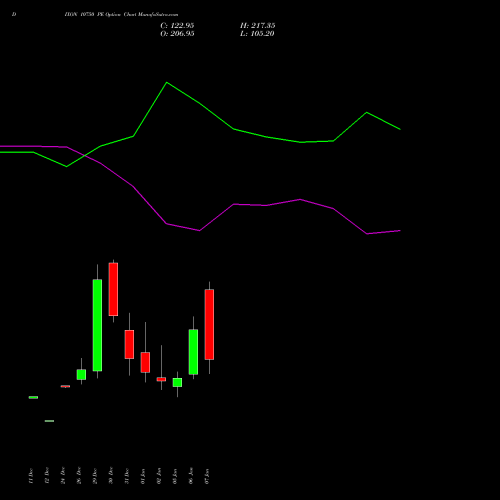Image resolution: width=500 pixels, height=500 pixels.
Task: Click the high price value H: 217.35
Action: [257, 26]
